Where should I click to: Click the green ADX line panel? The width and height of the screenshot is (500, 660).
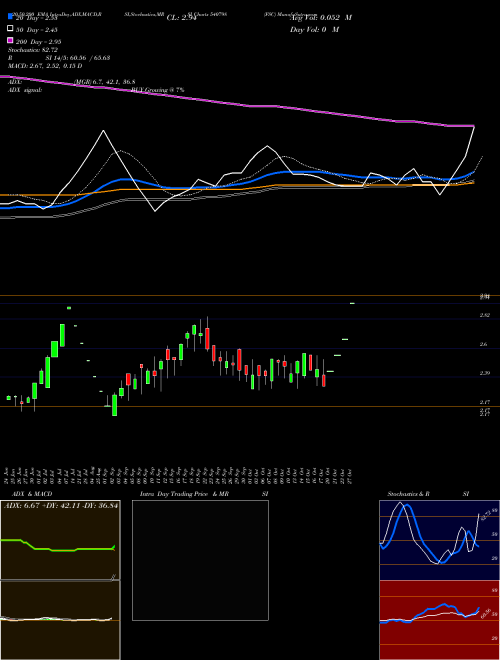point(60,540)
